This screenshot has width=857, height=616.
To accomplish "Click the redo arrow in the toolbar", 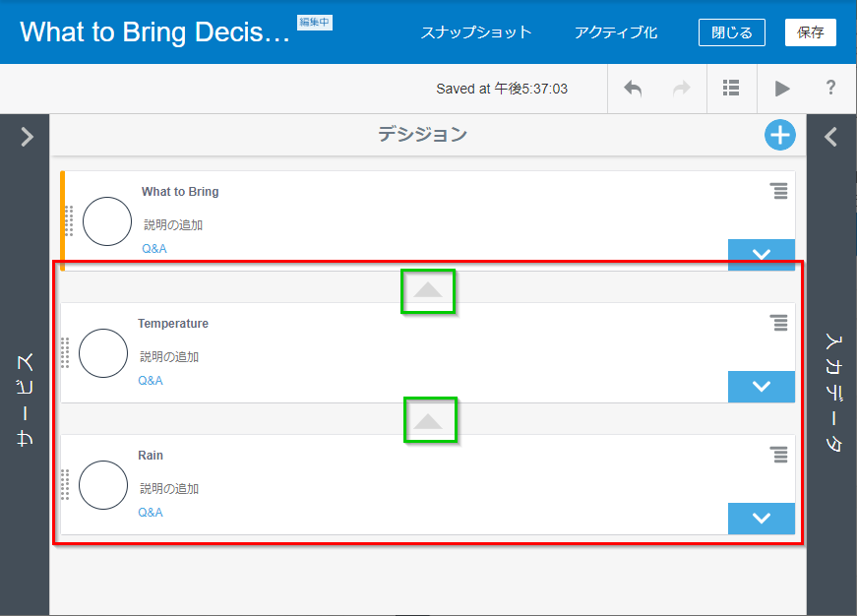I will [681, 89].
